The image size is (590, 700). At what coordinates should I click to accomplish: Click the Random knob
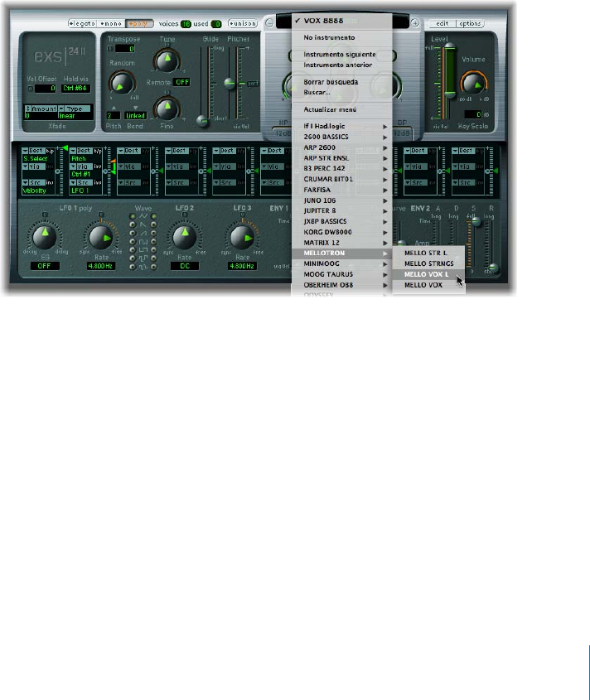click(x=122, y=83)
